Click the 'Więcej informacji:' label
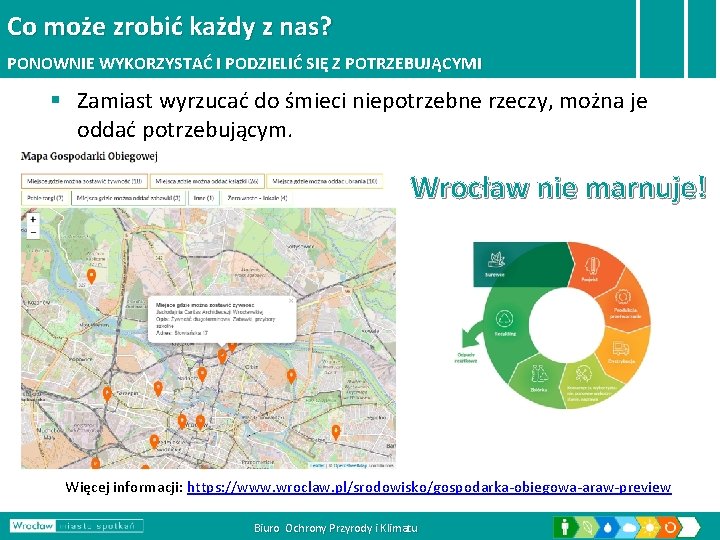The width and height of the screenshot is (720, 540). pyautogui.click(x=124, y=487)
